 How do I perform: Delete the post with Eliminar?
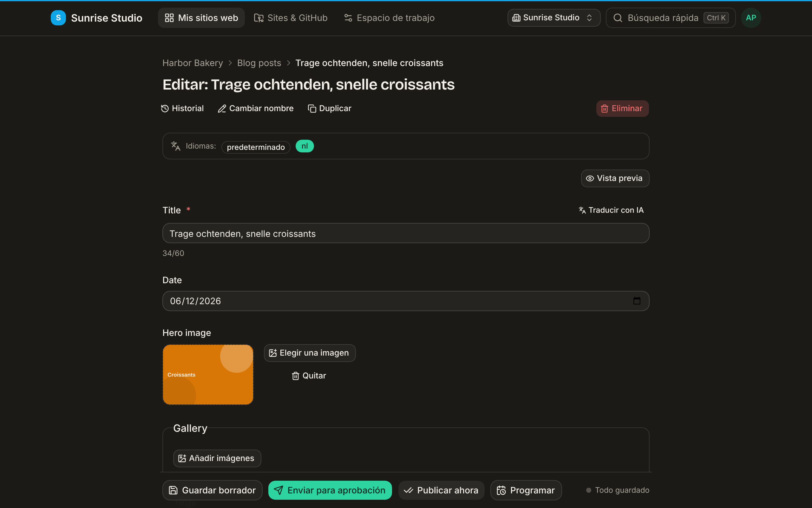click(x=622, y=109)
